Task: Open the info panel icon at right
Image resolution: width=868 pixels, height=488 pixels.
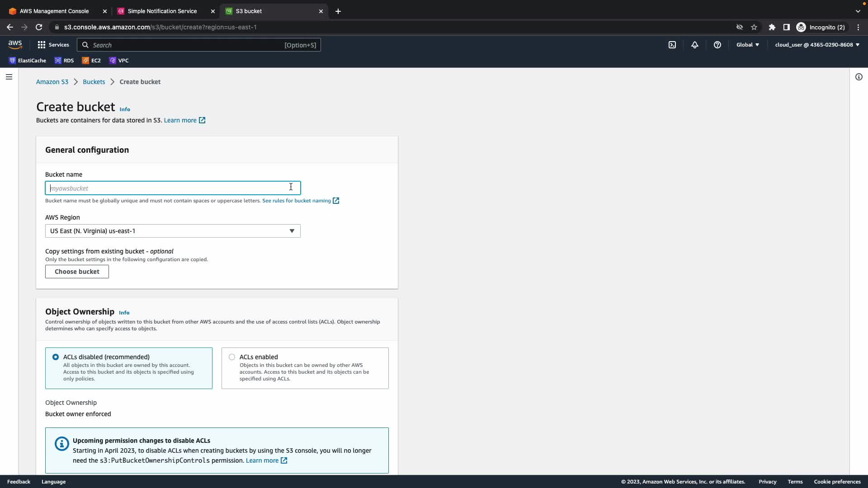Action: [x=859, y=77]
